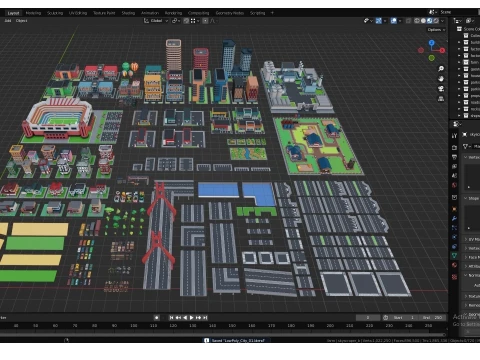Click the viewport zoom magnifier gizmo
This screenshot has width=480, height=360.
tap(441, 69)
